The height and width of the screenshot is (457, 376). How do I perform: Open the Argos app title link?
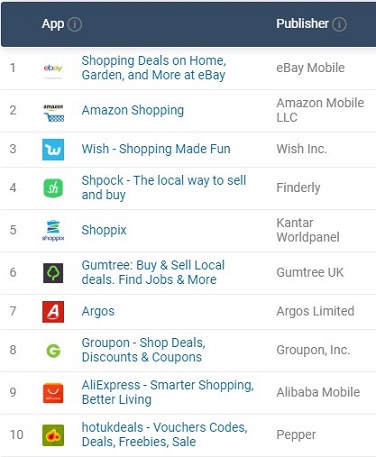coord(98,311)
